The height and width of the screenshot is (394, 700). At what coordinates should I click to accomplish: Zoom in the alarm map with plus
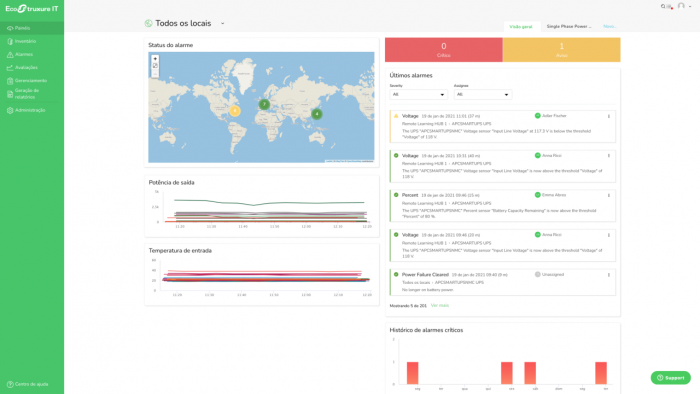pos(155,58)
